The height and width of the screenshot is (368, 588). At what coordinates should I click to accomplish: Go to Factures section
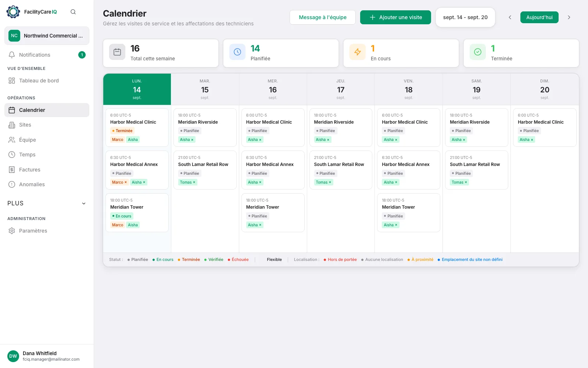[x=47, y=170]
